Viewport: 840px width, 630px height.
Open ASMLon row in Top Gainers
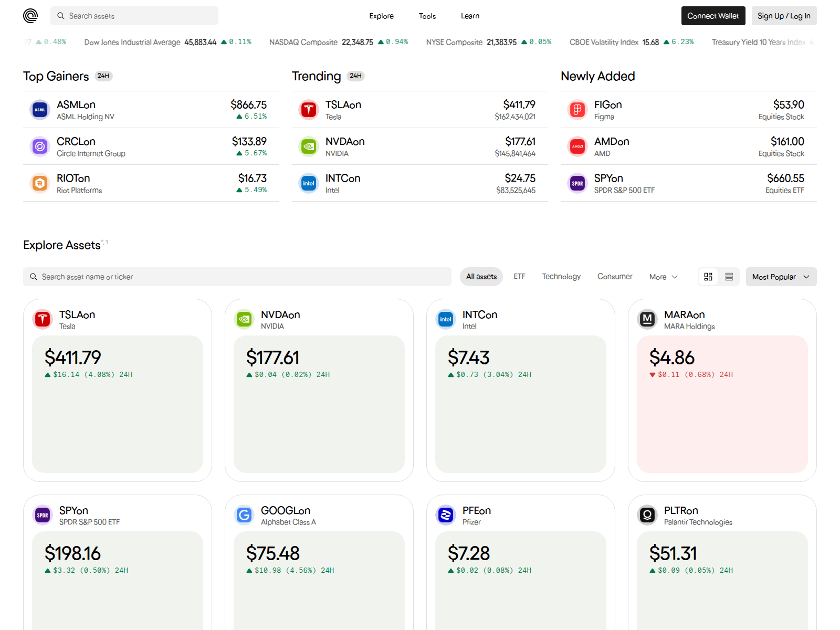pos(151,110)
